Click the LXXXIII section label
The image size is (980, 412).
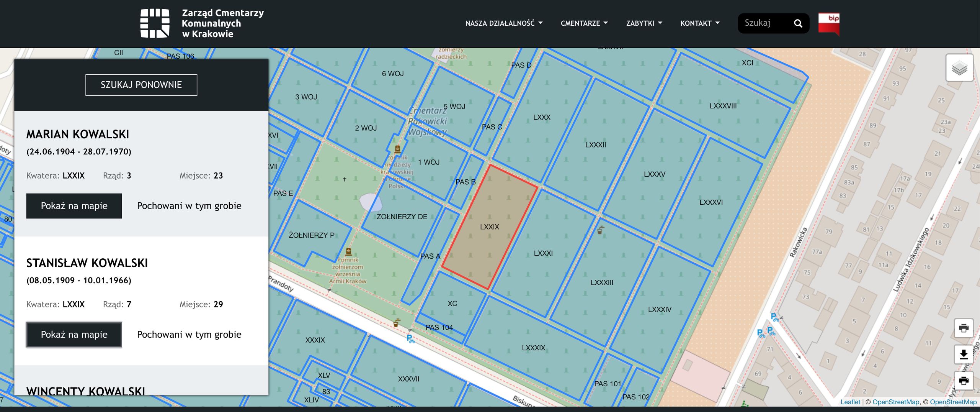pos(602,283)
